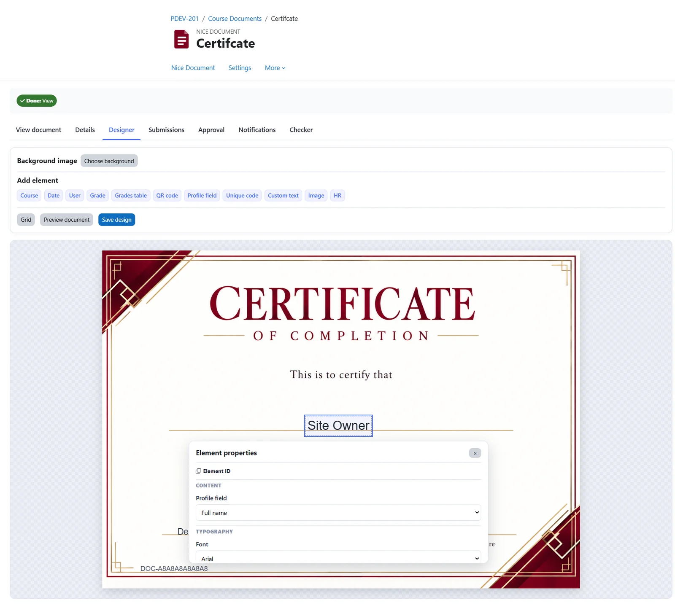Switch to the Details tab
This screenshot has width=675, height=616.
pos(85,130)
